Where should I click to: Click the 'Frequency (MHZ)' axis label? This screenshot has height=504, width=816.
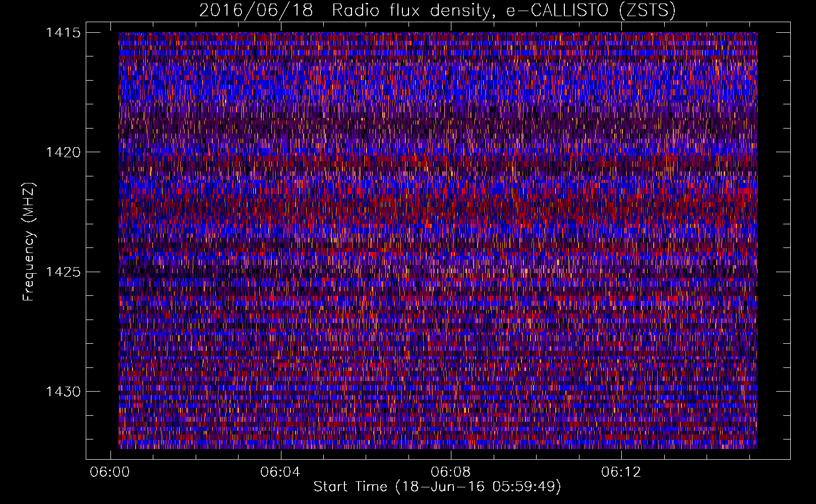click(x=29, y=242)
